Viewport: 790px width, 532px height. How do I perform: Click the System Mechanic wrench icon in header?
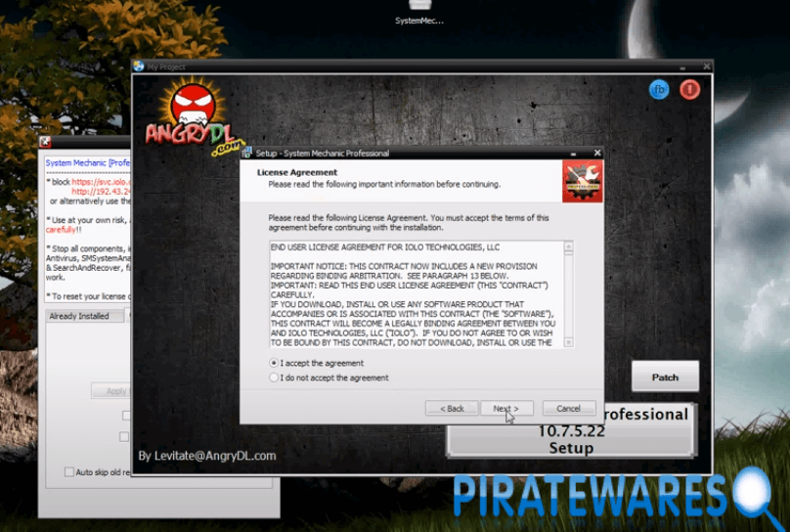point(582,180)
